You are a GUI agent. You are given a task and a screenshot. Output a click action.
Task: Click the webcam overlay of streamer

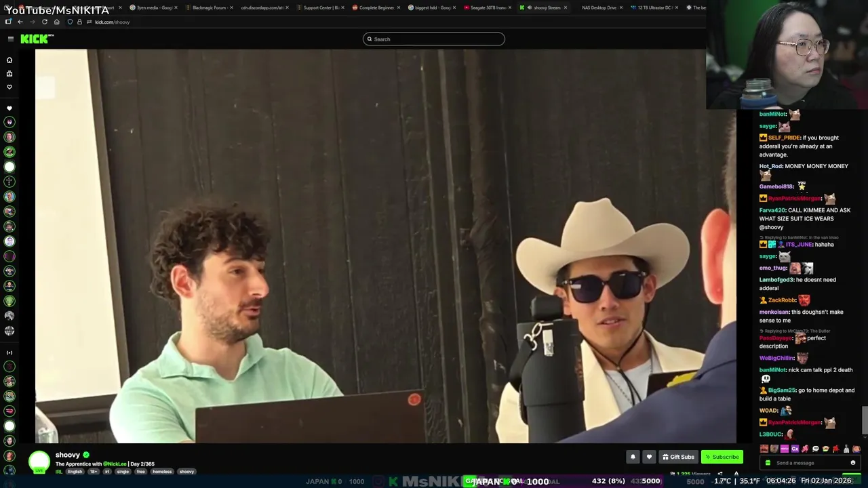787,54
